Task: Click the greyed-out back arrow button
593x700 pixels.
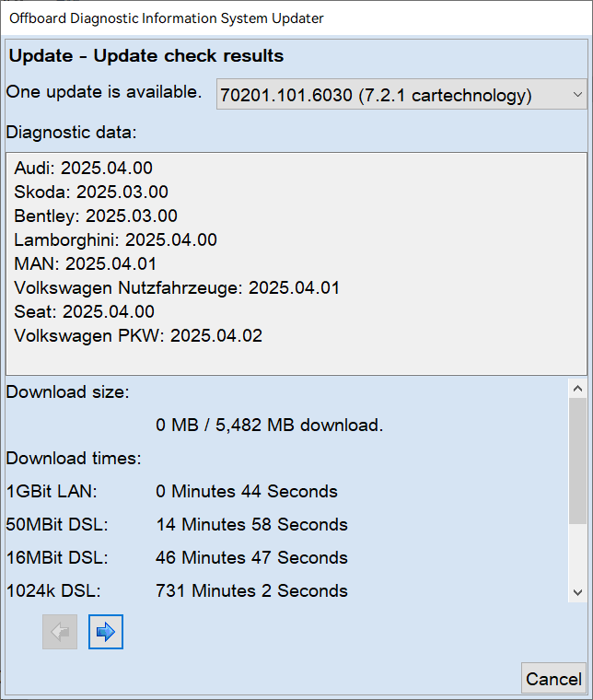Action: [60, 632]
